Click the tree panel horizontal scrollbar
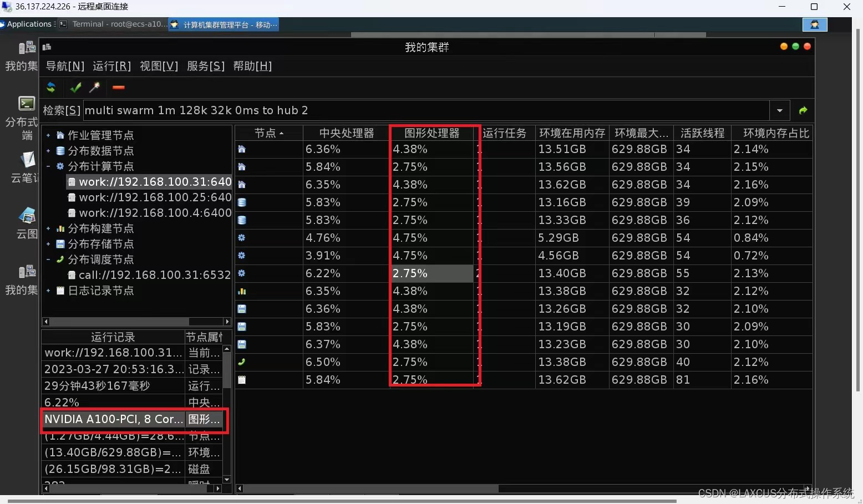The width and height of the screenshot is (863, 504). tap(119, 322)
